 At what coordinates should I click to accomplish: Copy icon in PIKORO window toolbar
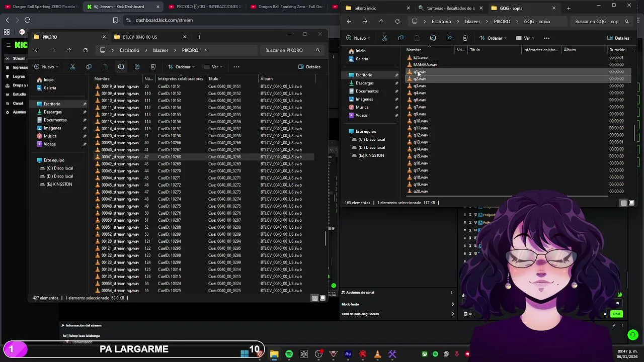pyautogui.click(x=89, y=67)
